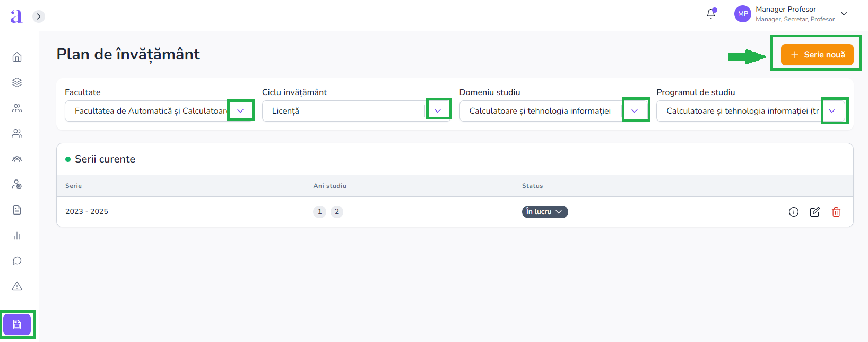Select the active Plan de învățământ sidebar item
868x342 pixels.
pyautogui.click(x=17, y=324)
